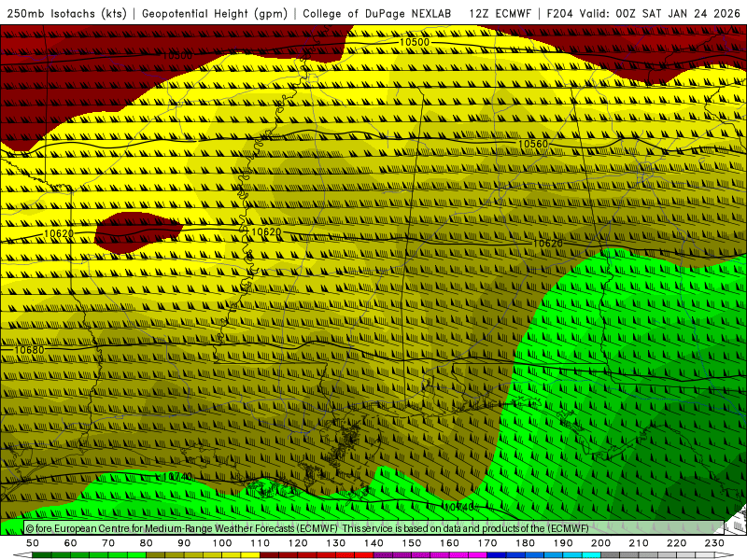747x560 pixels.
Task: Click the right arrow end of color bar
Action: pos(725,555)
